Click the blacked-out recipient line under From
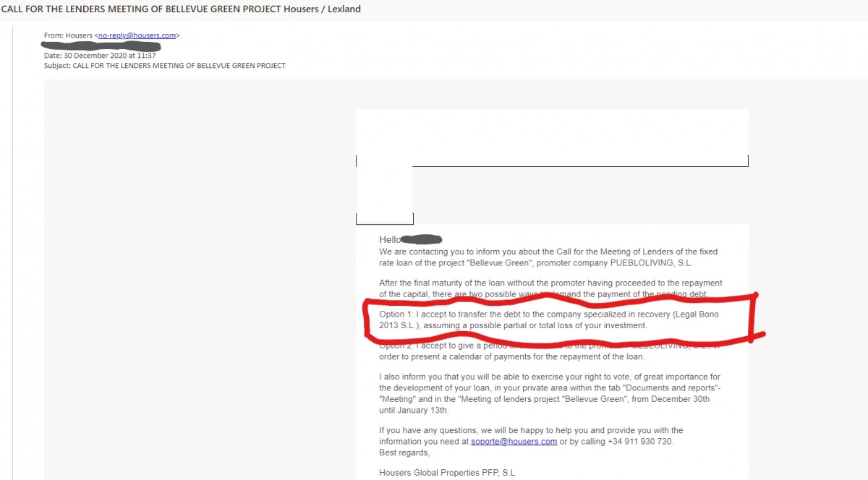Image resolution: width=868 pixels, height=480 pixels. pyautogui.click(x=101, y=46)
